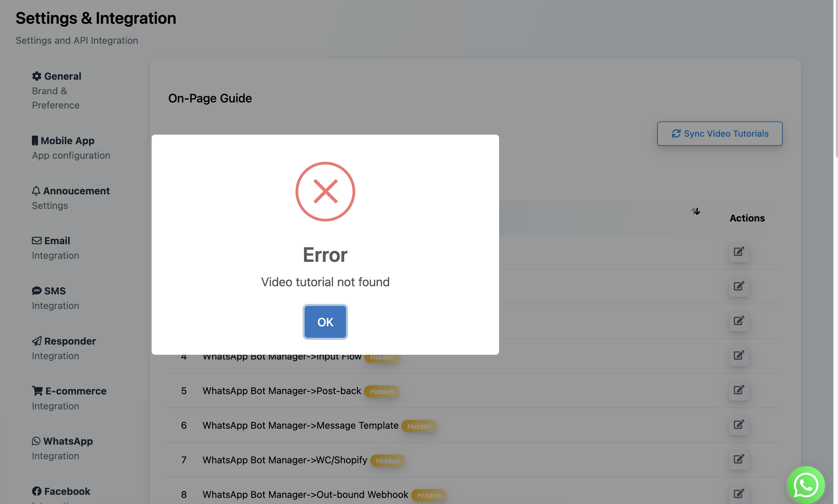838x504 pixels.
Task: Edit the first row's tutorial entry
Action: 739,252
